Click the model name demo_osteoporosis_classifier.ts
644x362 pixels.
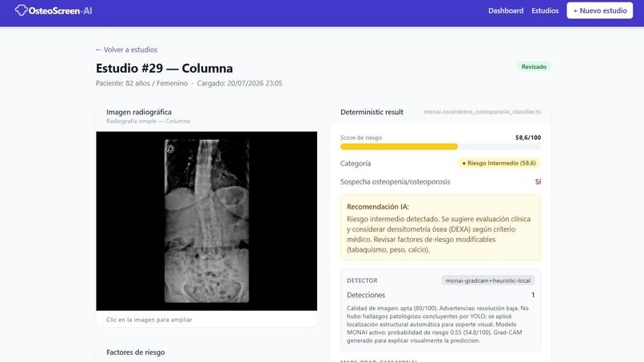point(482,112)
